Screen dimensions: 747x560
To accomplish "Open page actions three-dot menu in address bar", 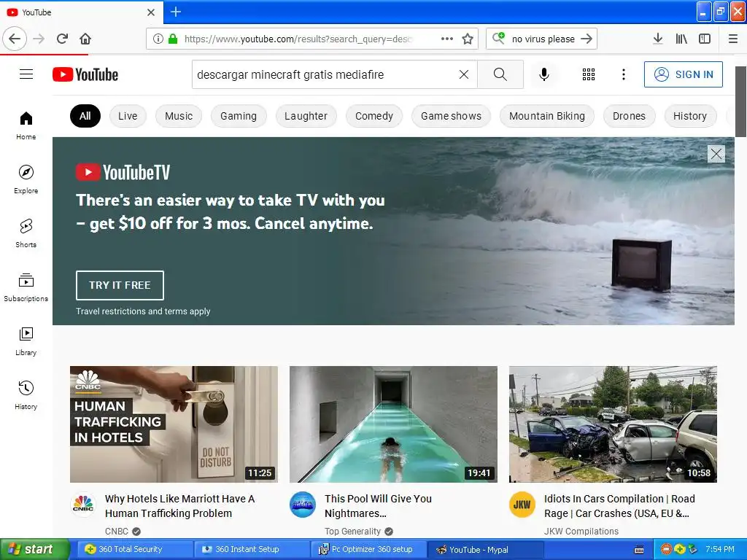I will coord(447,39).
